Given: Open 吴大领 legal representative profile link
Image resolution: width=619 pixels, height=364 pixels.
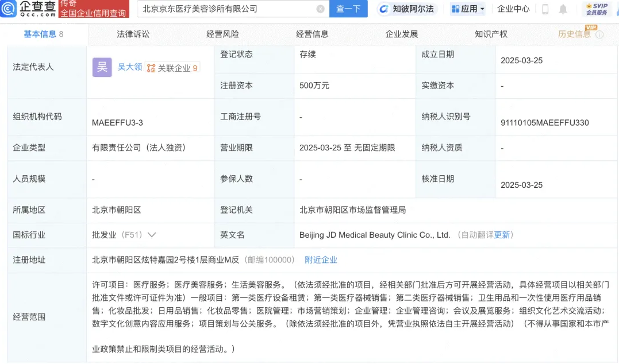Looking at the screenshot, I should (x=130, y=67).
